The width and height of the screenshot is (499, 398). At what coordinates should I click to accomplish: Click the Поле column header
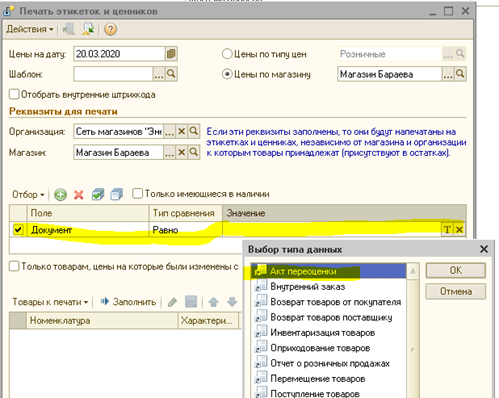coord(88,213)
